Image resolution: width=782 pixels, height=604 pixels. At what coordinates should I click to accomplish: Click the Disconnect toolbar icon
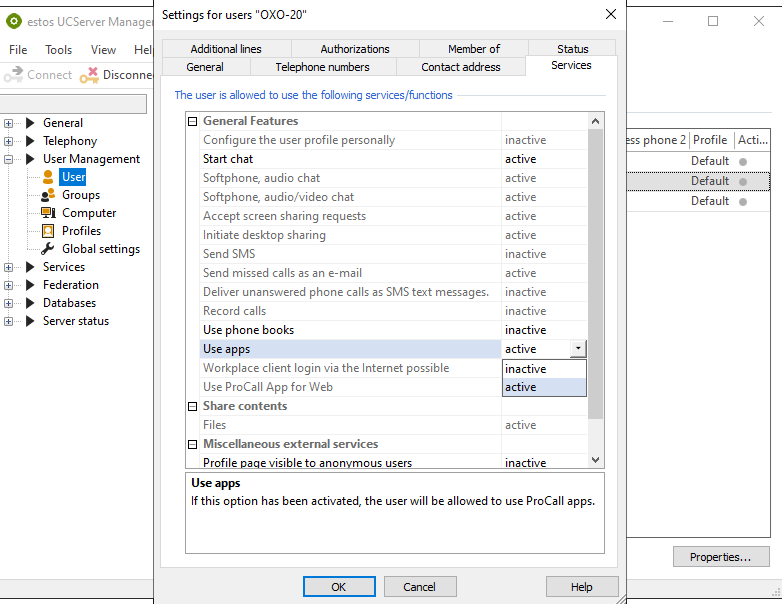pos(89,75)
